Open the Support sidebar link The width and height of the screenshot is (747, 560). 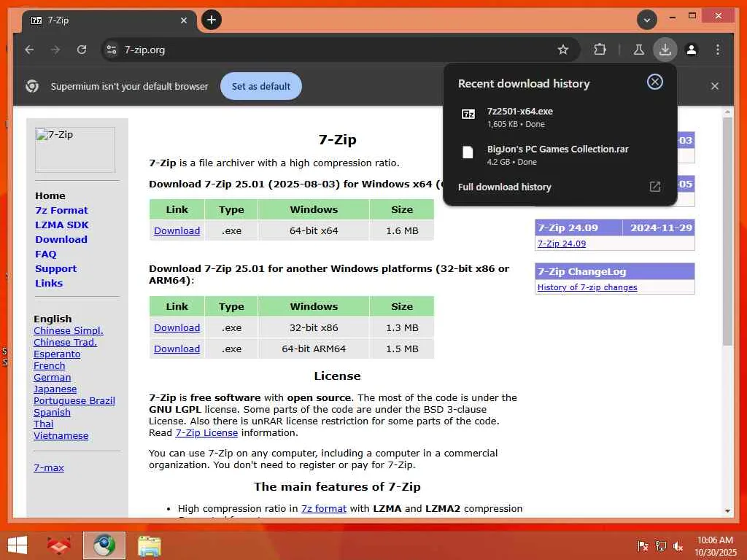click(x=55, y=268)
